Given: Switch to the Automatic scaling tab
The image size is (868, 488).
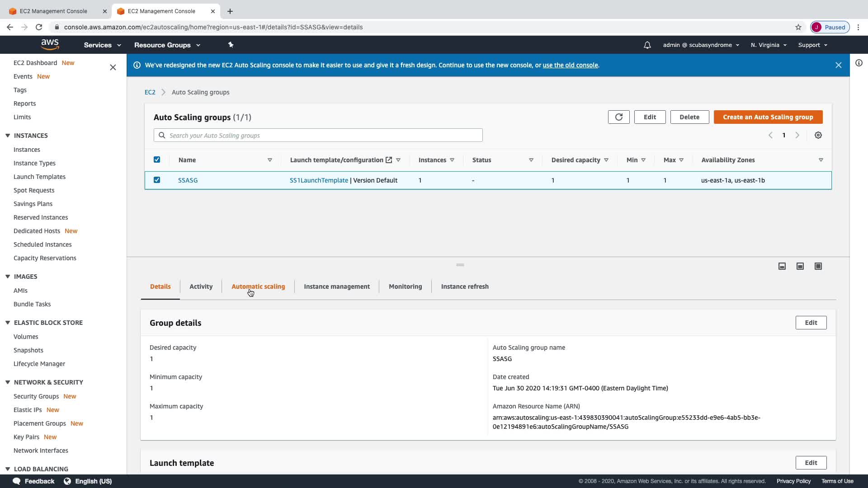Looking at the screenshot, I should click(x=258, y=286).
